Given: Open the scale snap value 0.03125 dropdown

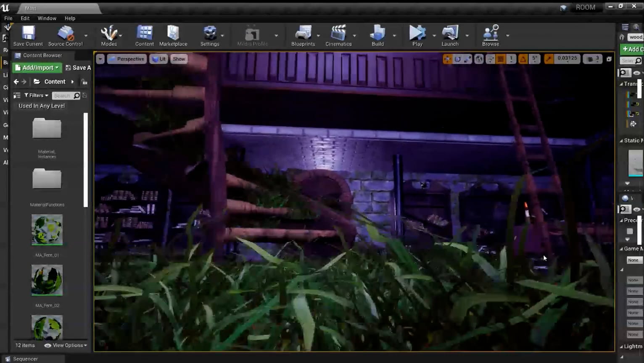Looking at the screenshot, I should click(x=567, y=59).
